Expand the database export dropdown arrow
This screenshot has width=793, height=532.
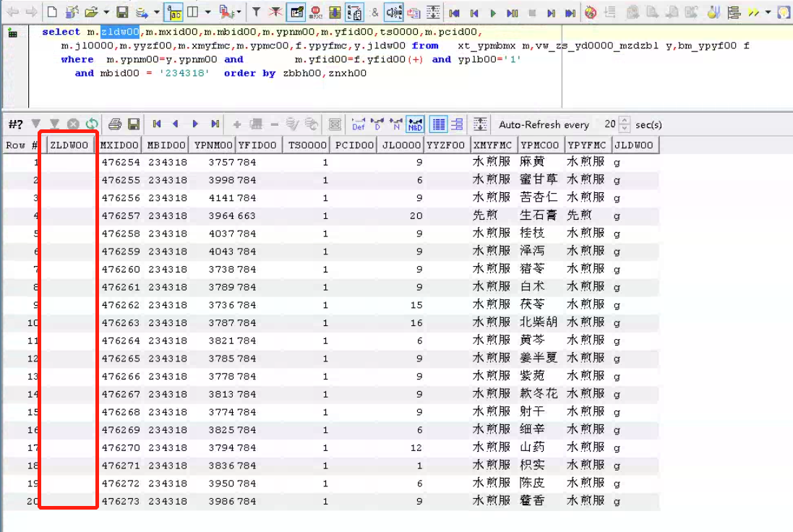point(157,12)
